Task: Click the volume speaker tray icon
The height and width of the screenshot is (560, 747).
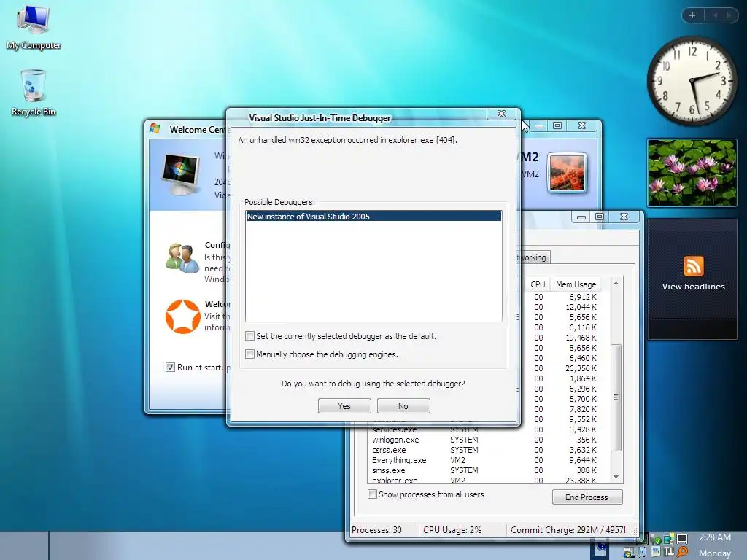Action: click(643, 552)
